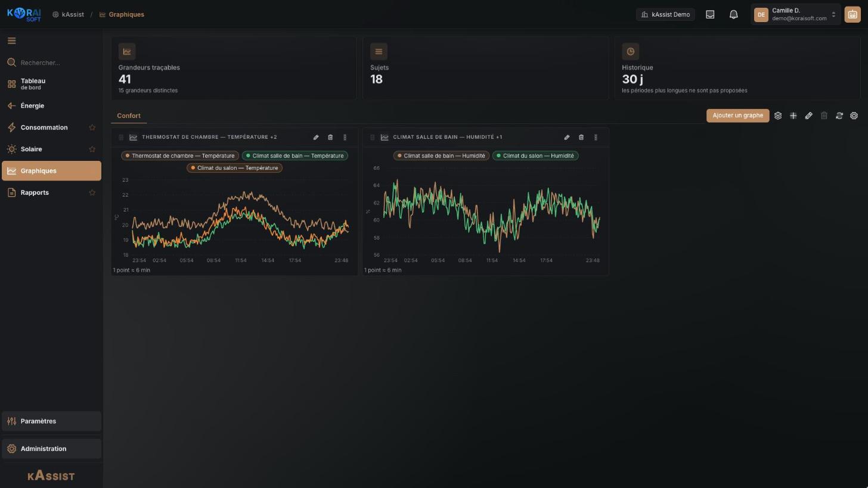Toggle favorite star for Solaire
Image resolution: width=868 pixels, height=488 pixels.
tap(92, 149)
